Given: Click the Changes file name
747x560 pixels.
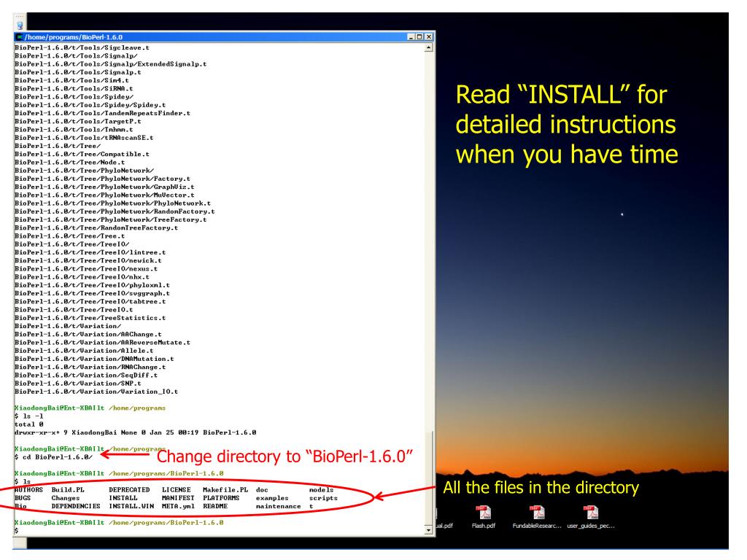Looking at the screenshot, I should click(66, 498).
